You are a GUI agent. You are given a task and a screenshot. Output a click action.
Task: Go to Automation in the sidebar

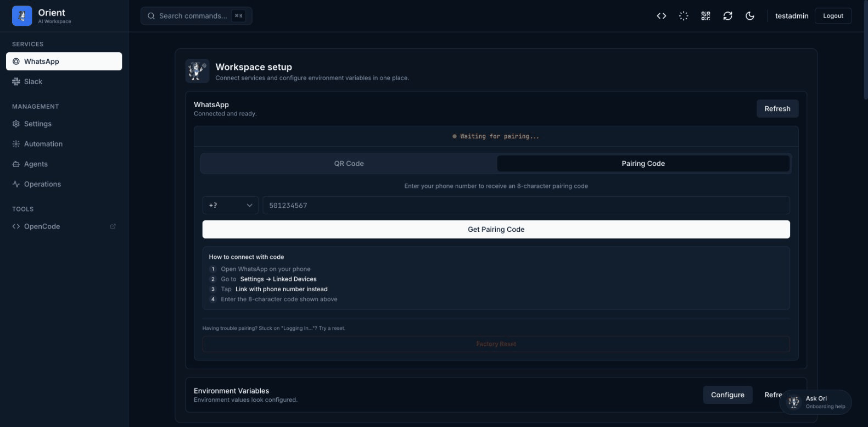pyautogui.click(x=43, y=144)
